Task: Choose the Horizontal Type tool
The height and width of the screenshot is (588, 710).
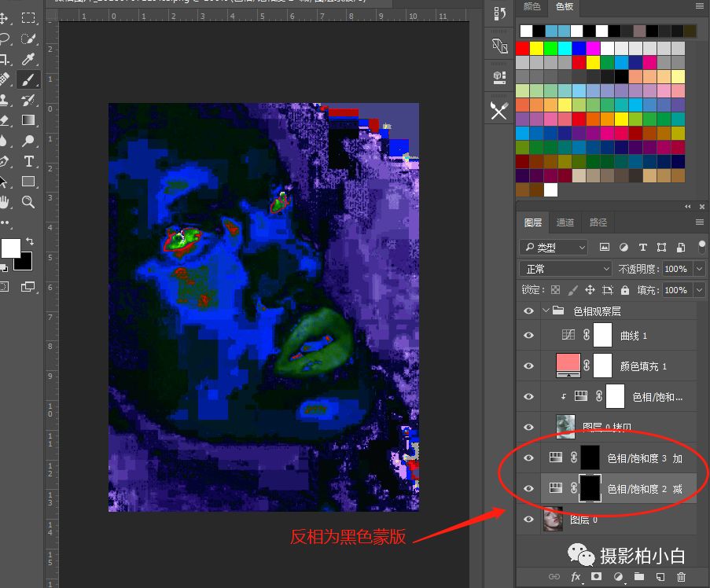Action: (x=28, y=161)
